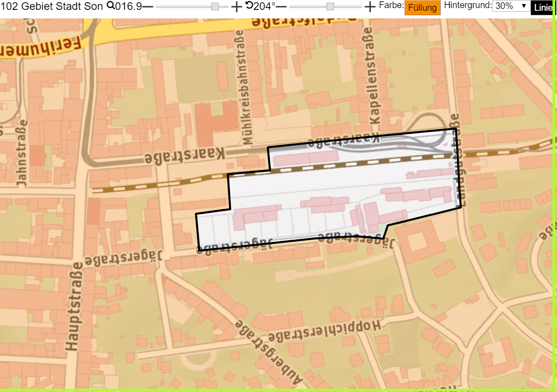Decrease zoom with the minus icon

tap(148, 7)
